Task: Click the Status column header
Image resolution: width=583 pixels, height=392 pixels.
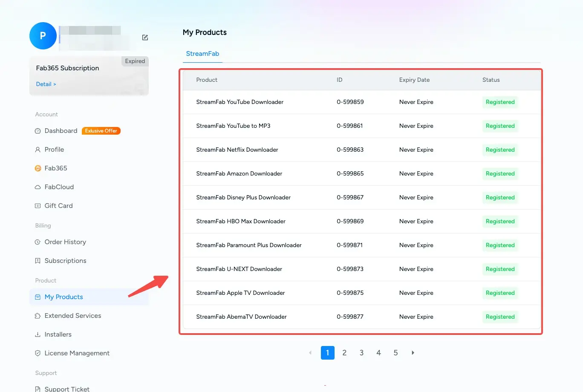Action: (x=491, y=80)
